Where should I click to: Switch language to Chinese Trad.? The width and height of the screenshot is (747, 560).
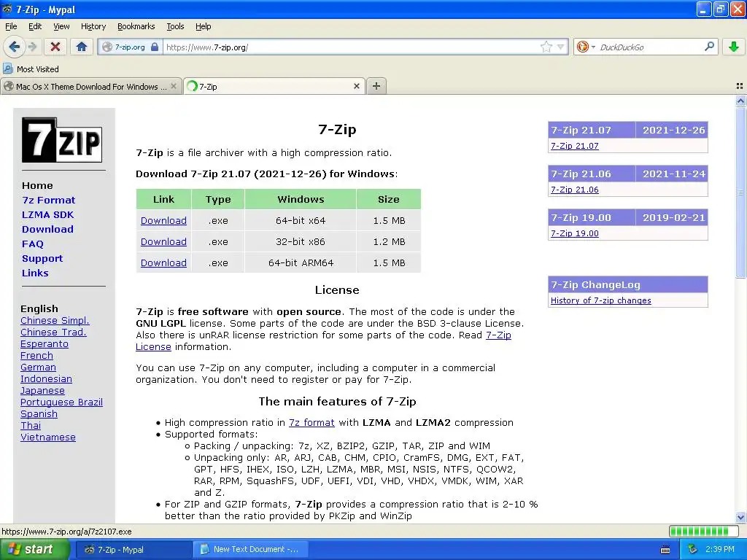[53, 332]
